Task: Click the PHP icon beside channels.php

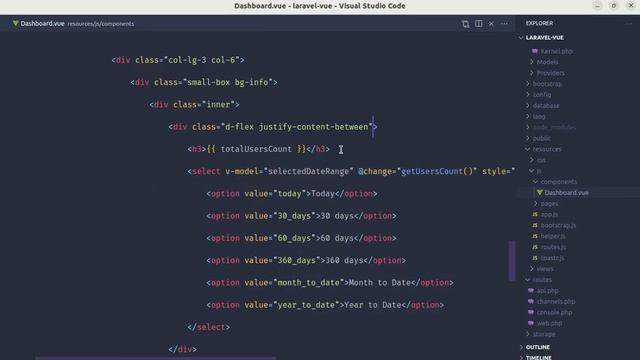Action: [531, 301]
